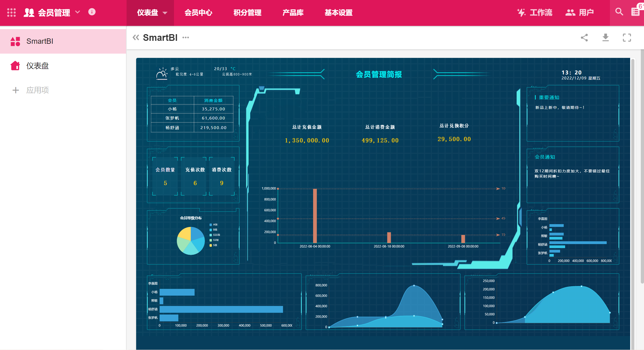Click the 会员数量 card

[165, 176]
